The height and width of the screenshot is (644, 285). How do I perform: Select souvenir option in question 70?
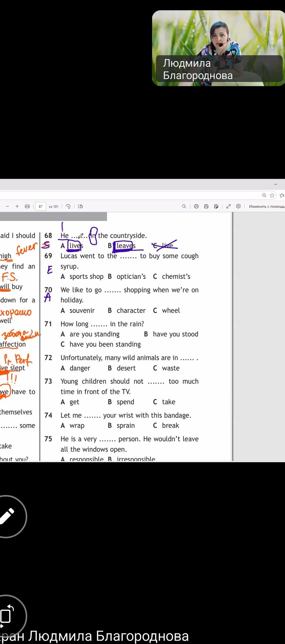click(78, 311)
